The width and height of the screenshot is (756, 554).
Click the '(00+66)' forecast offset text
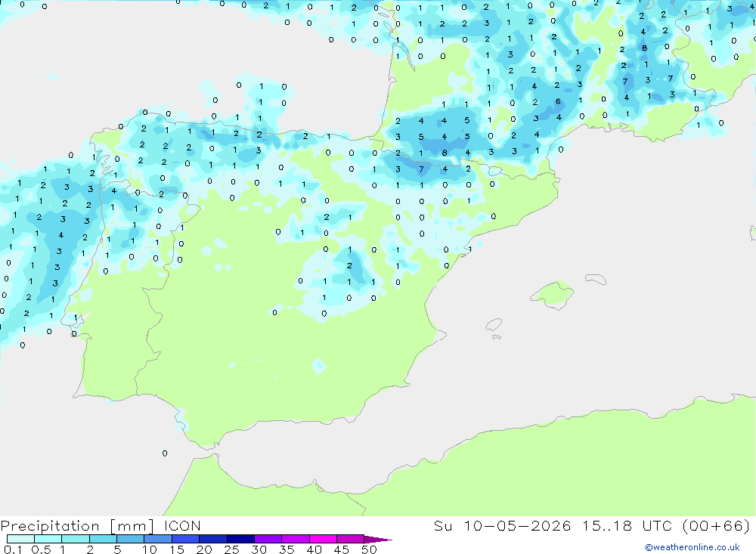pos(717,525)
